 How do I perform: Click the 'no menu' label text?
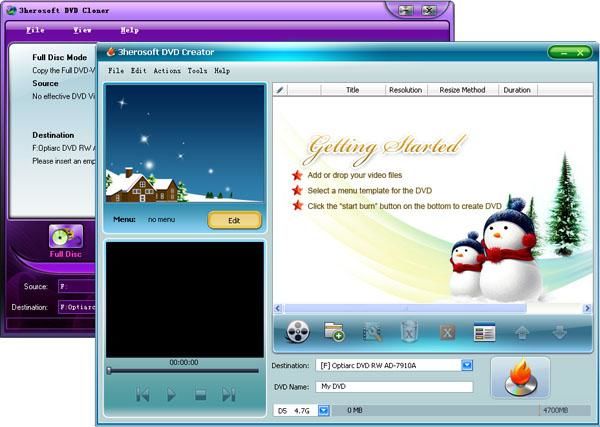161,220
